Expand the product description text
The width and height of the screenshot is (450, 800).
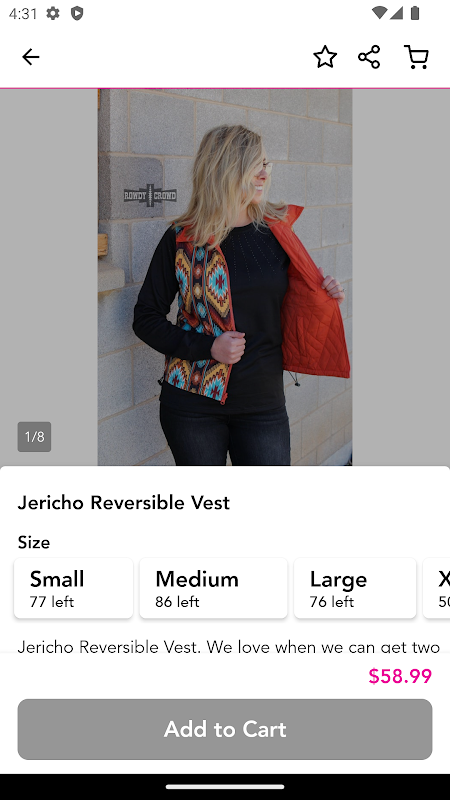[x=229, y=646]
